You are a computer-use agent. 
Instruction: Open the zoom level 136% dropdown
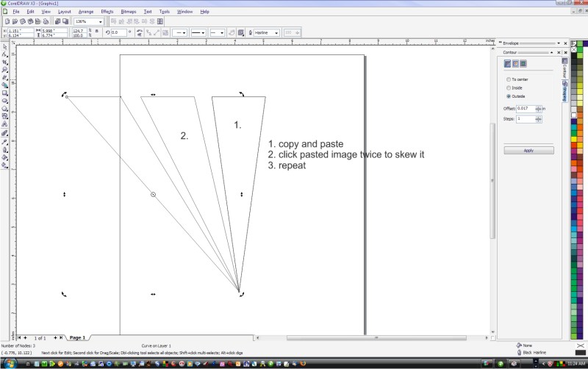point(100,22)
